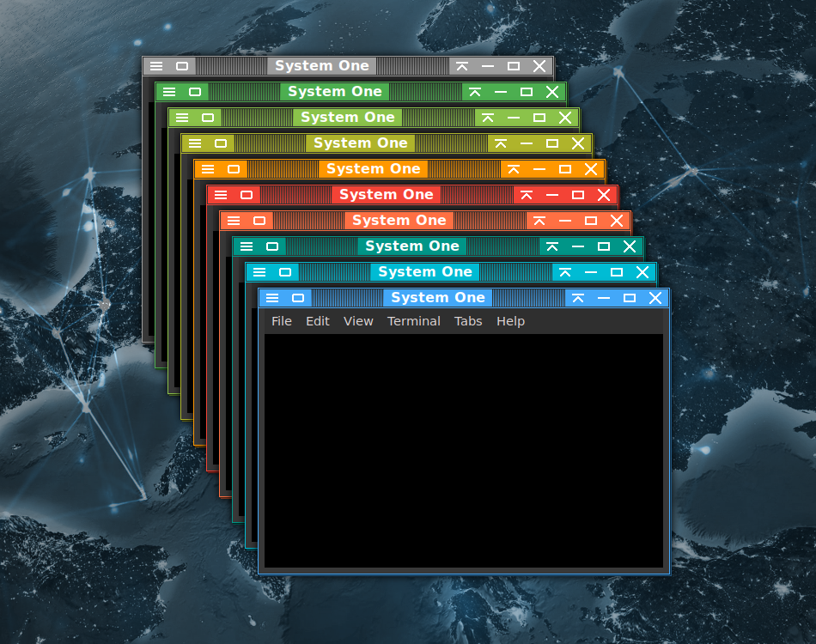The height and width of the screenshot is (644, 816).
Task: Maximize the red System One window
Action: click(578, 195)
